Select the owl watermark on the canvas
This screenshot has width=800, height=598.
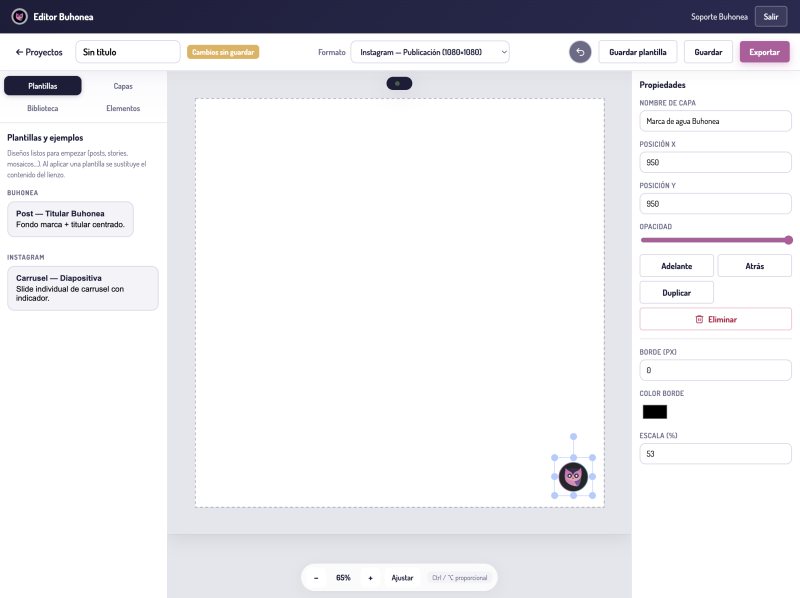point(573,477)
